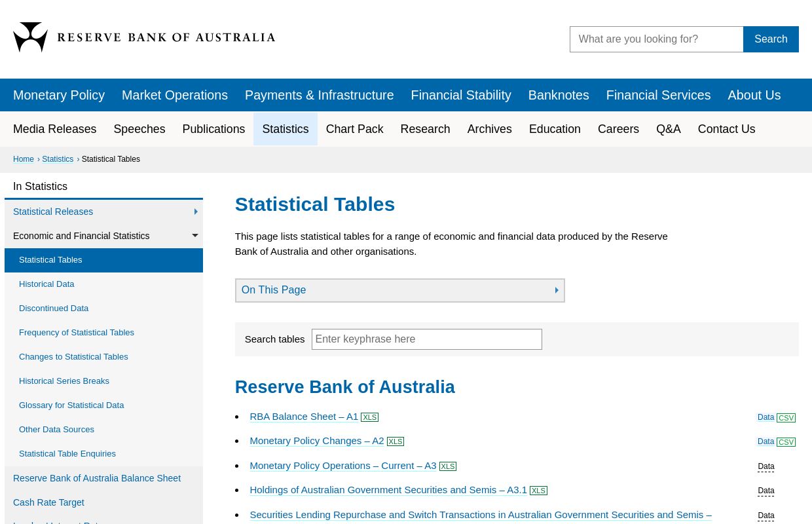Focus the Search tables keyphrase field
This screenshot has height=524, width=812.
pyautogui.click(x=427, y=339)
